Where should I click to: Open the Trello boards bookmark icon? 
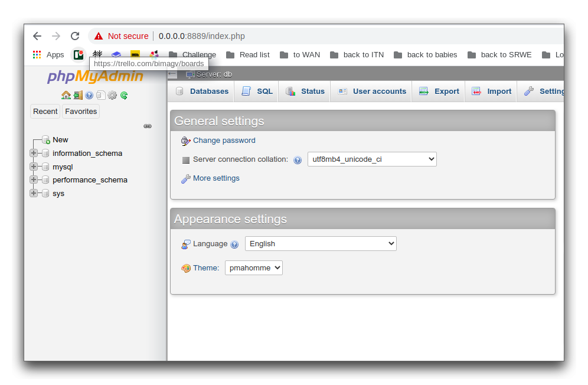point(79,55)
